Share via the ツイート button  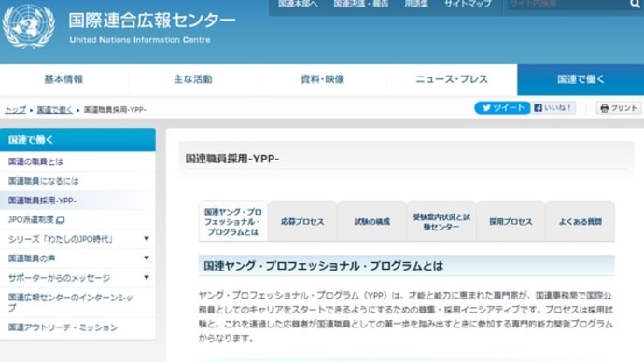click(x=502, y=108)
